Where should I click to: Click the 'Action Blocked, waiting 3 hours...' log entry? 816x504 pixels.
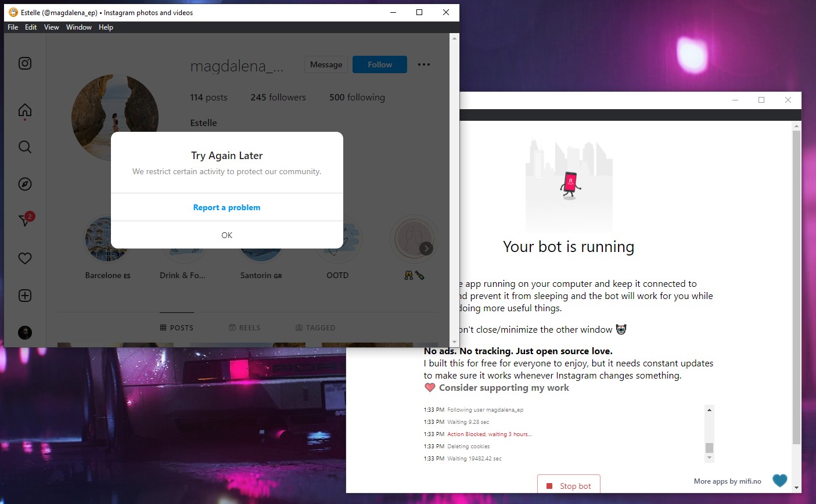coord(489,434)
